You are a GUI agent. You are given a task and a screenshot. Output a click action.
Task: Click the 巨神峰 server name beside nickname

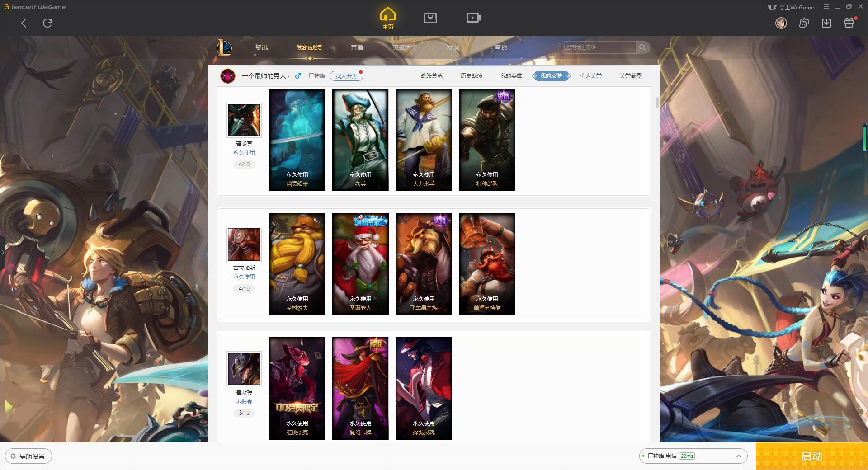tap(317, 76)
